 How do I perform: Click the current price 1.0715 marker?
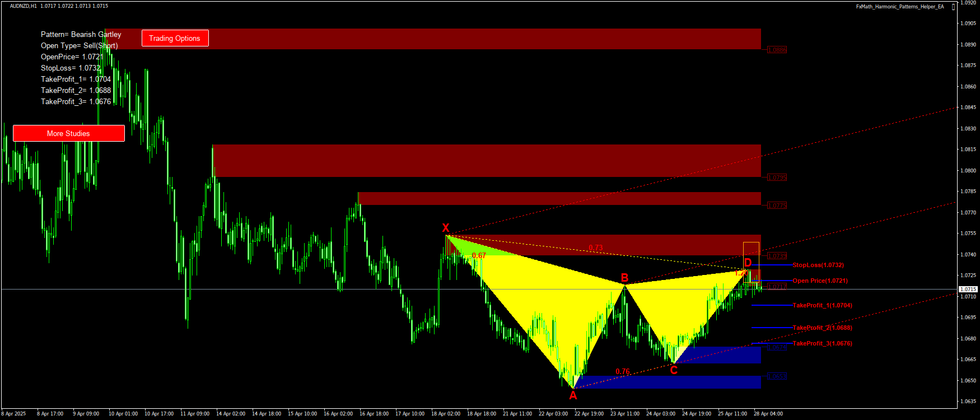coord(968,290)
